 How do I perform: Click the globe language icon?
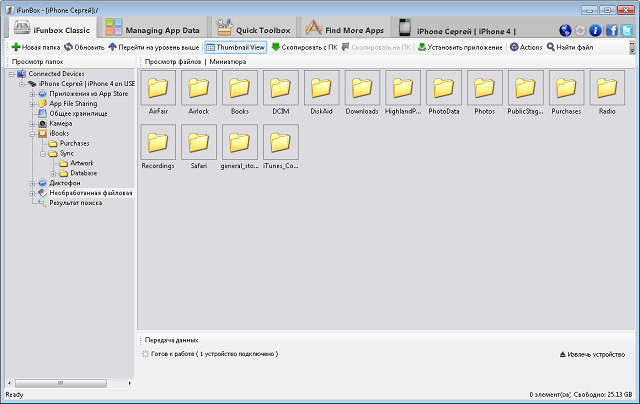click(x=565, y=30)
